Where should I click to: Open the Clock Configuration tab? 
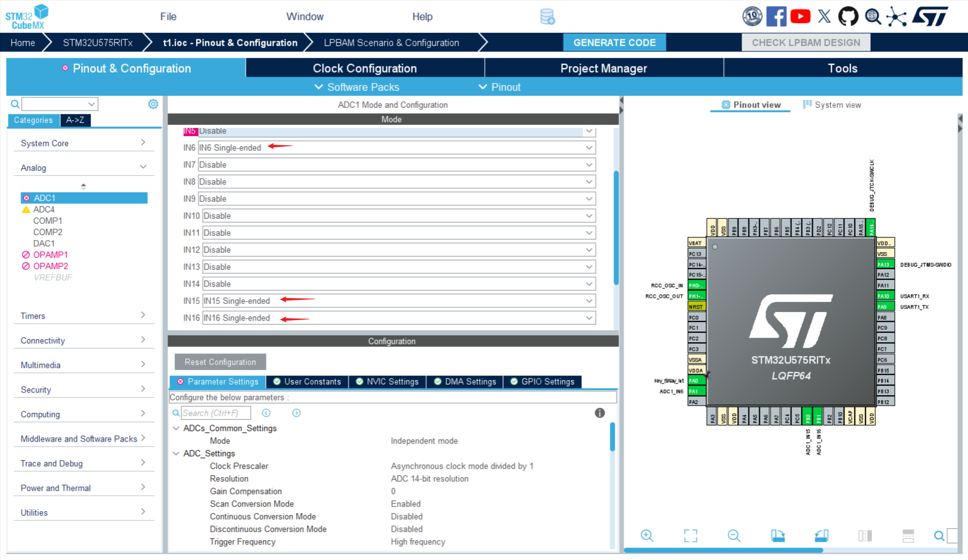[365, 69]
